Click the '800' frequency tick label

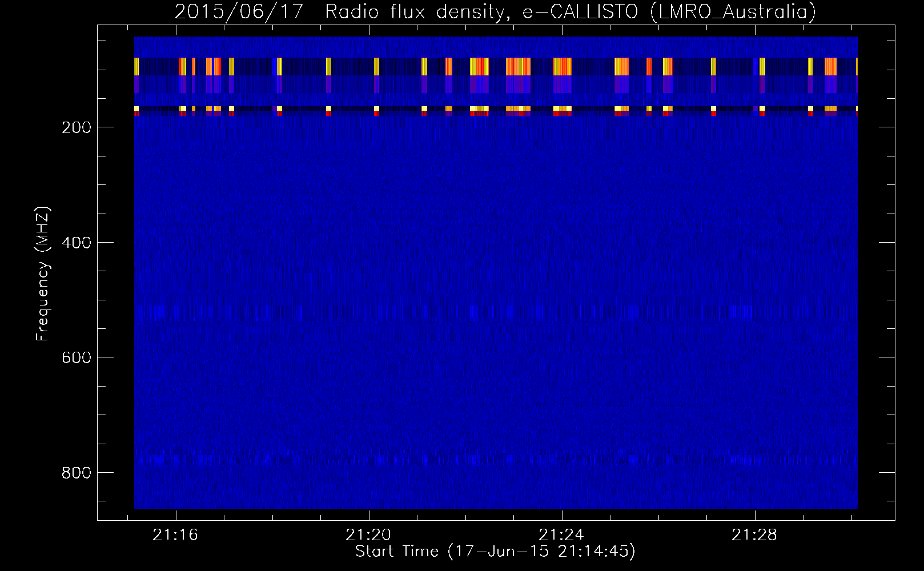click(76, 473)
